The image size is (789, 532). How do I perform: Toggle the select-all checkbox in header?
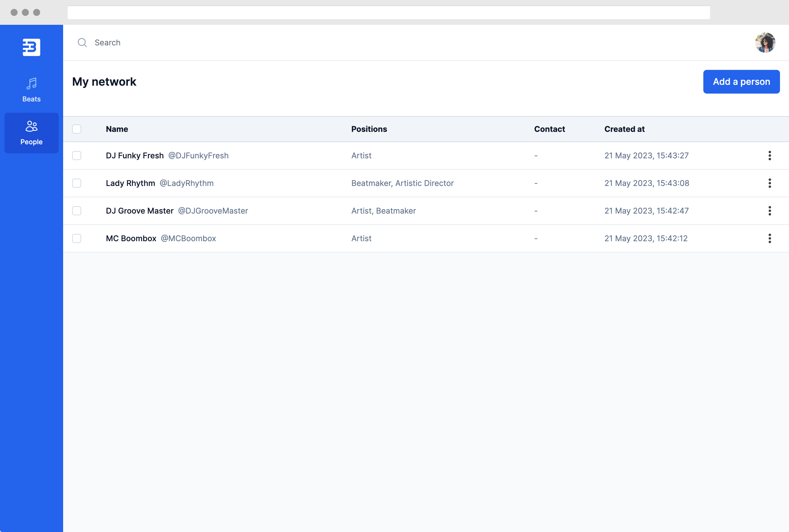77,129
